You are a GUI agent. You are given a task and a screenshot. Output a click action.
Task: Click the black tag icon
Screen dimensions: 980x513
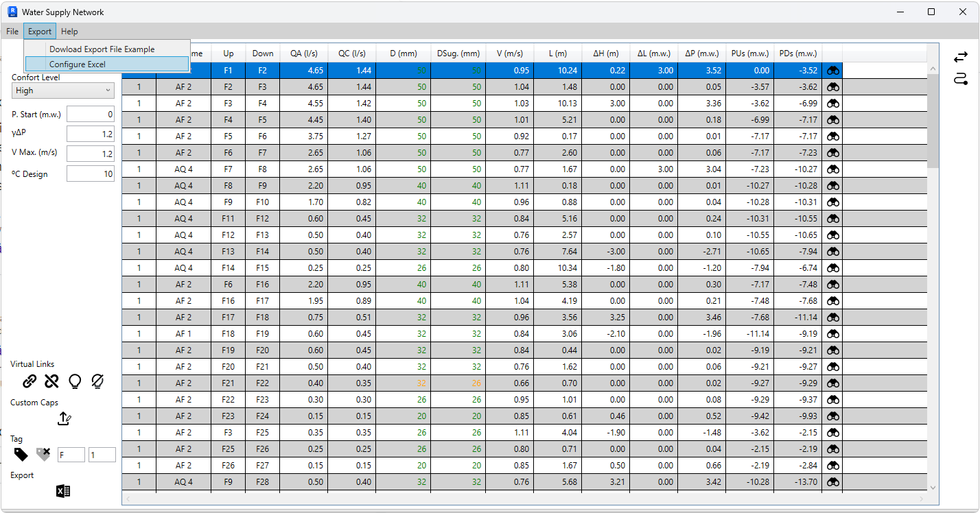tap(21, 454)
